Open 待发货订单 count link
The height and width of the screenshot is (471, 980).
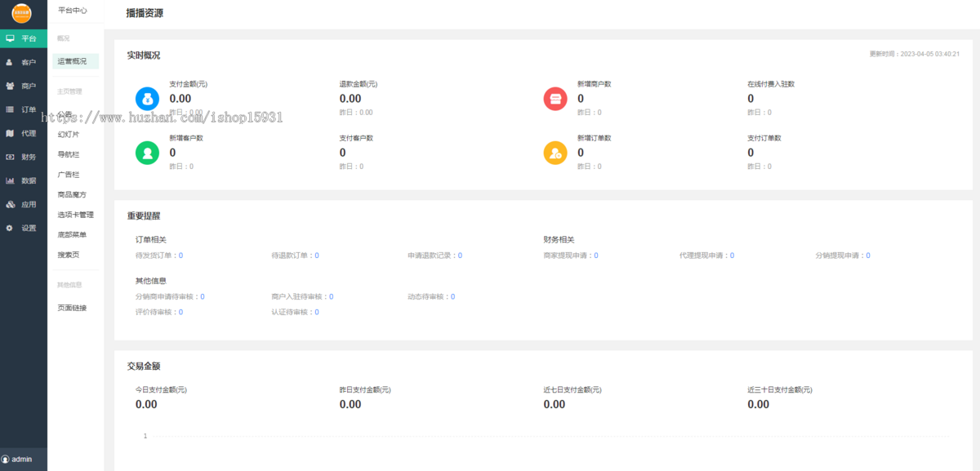tap(180, 255)
